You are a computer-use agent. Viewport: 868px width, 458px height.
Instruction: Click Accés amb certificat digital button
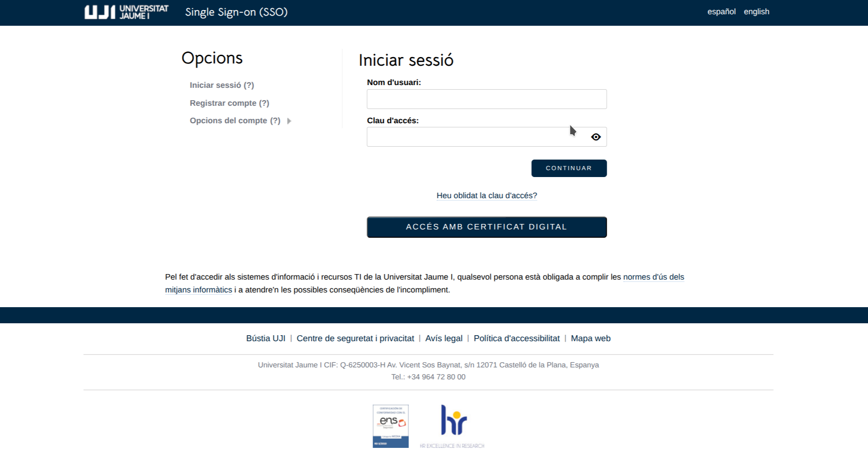click(486, 227)
